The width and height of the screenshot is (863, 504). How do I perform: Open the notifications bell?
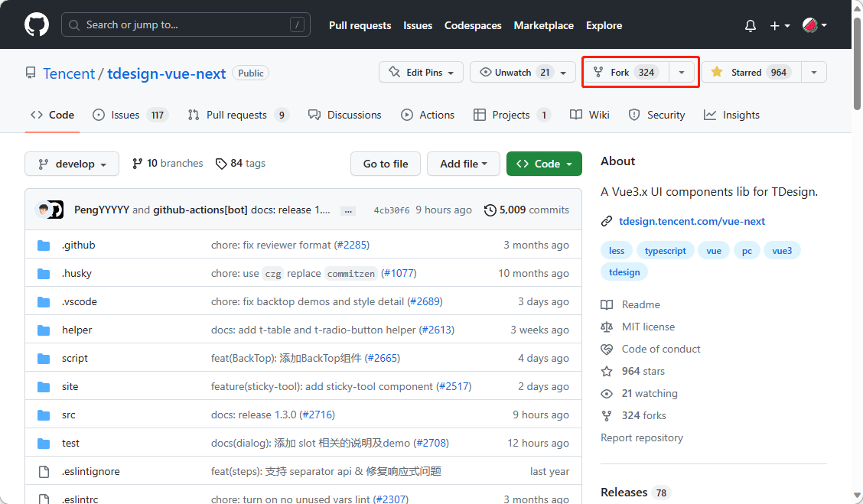click(x=751, y=25)
